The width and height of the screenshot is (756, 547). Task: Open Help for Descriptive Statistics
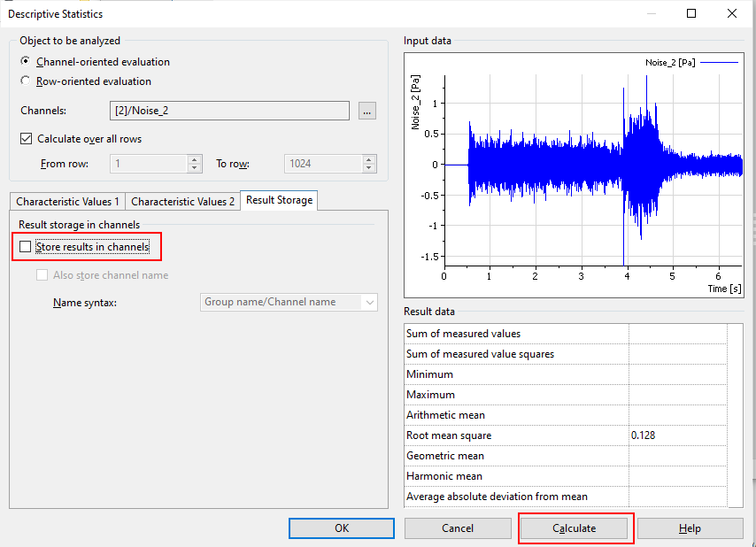coord(690,528)
